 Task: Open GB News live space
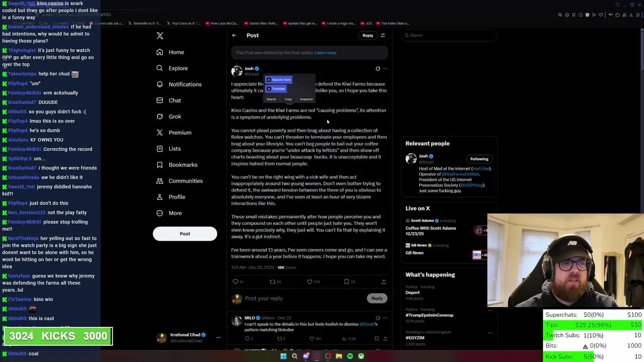coord(415,253)
